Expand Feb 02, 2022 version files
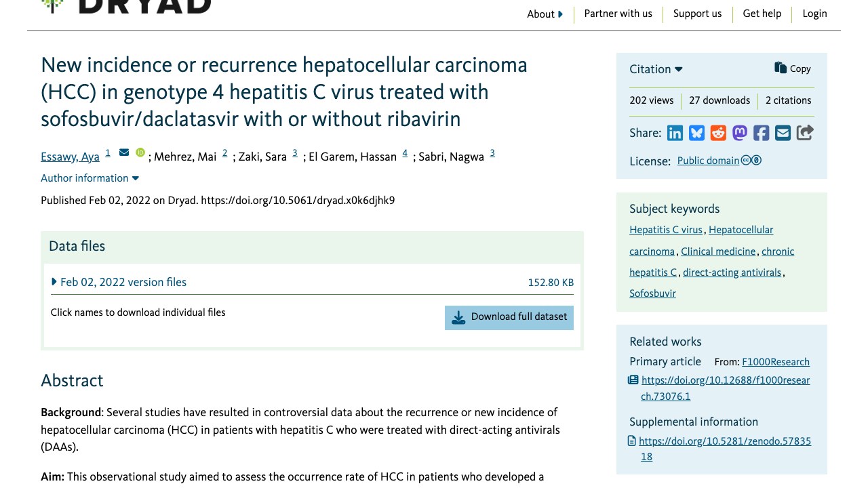Screen dimensions: 868x488 [x=119, y=282]
